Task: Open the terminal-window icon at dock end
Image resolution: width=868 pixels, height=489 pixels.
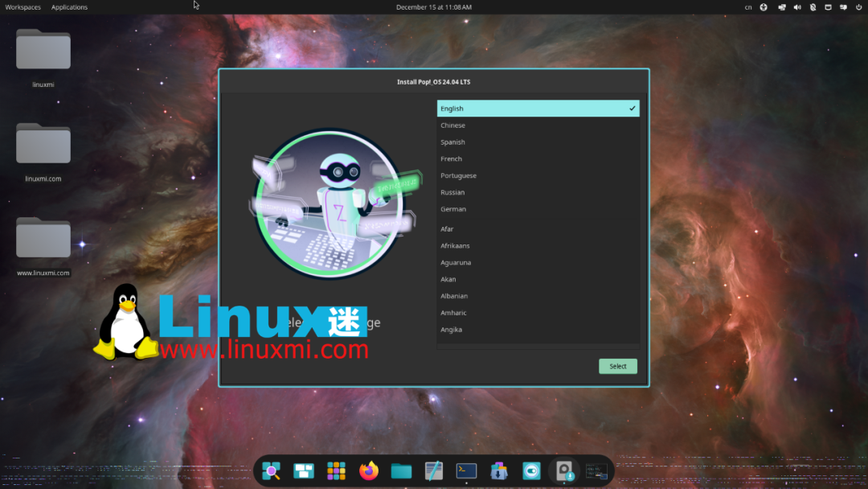Action: [x=596, y=471]
